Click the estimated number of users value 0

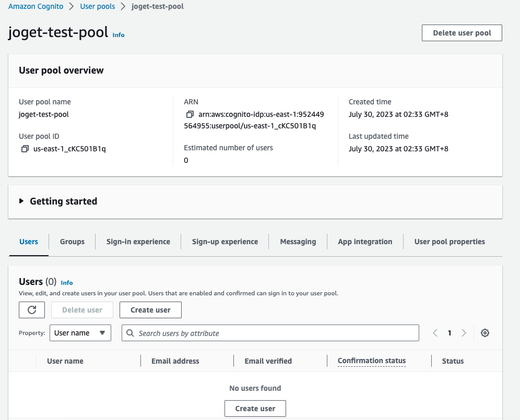(x=186, y=161)
